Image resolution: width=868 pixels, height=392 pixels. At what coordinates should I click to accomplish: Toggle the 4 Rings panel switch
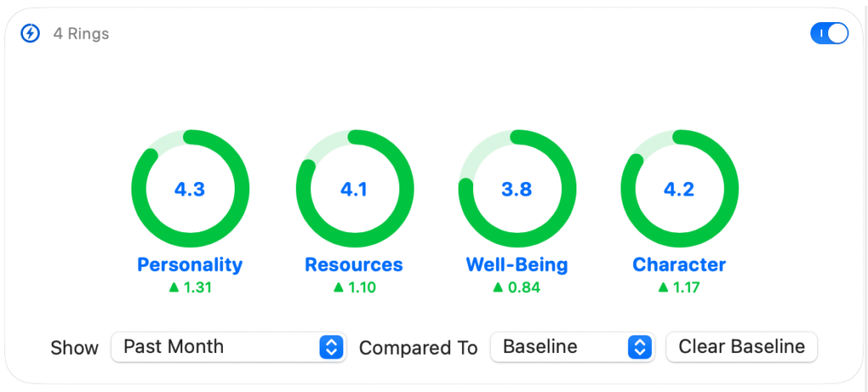click(x=829, y=34)
